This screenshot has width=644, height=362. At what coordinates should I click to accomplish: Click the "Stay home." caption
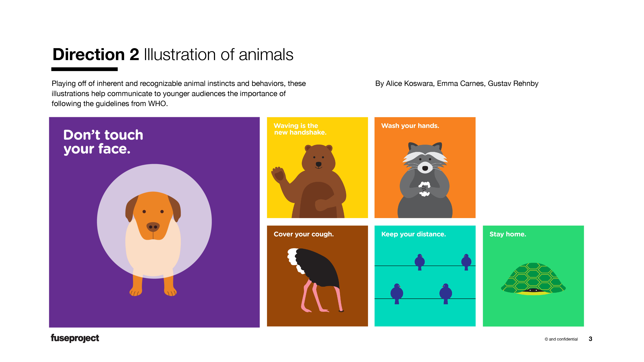point(508,234)
